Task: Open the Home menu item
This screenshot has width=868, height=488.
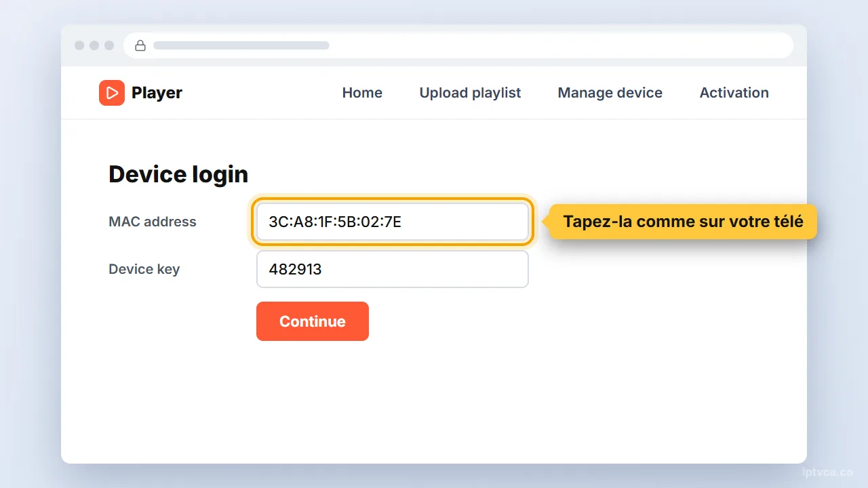Action: pyautogui.click(x=362, y=93)
